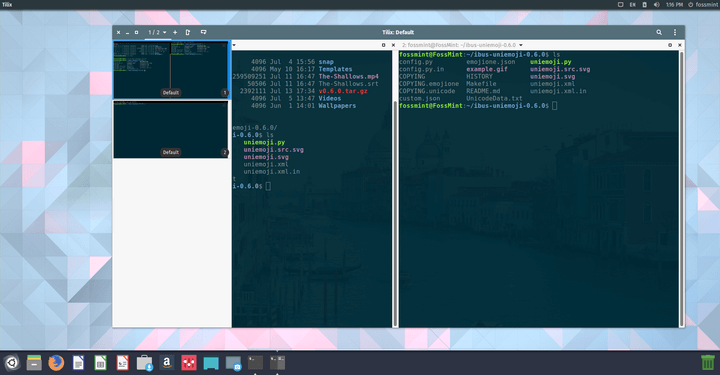
Task: Switch to the Tilix window in dock
Action: 277,363
